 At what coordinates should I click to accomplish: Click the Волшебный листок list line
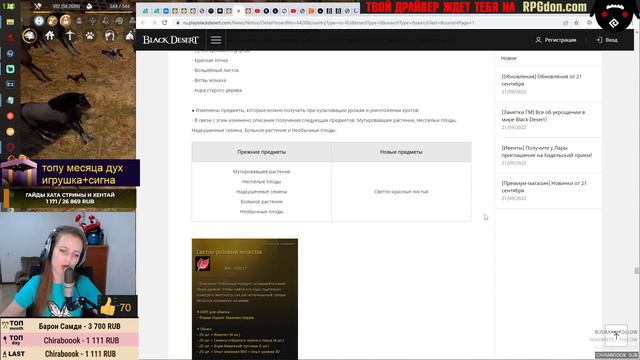tap(215, 70)
